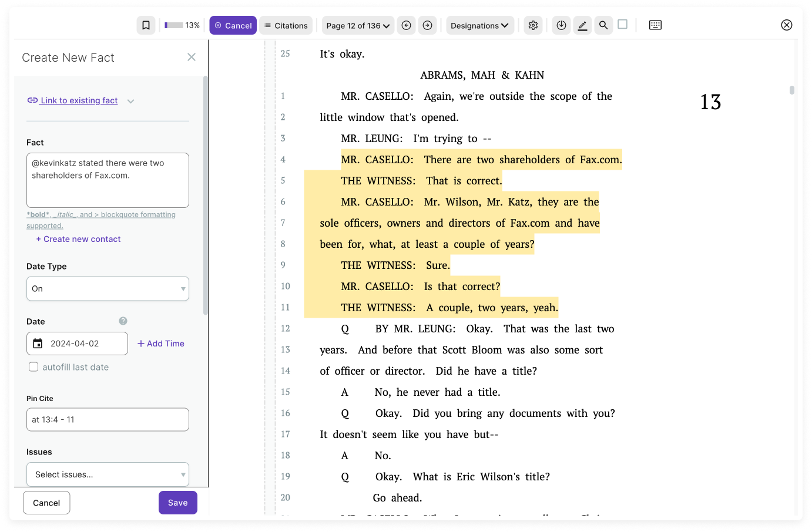
Task: Open the Page 12 of 136 dropdown
Action: [357, 25]
